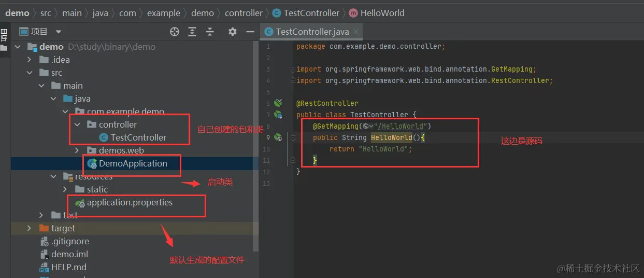Image resolution: width=644 pixels, height=278 pixels.
Task: Hide the project panel with minus icon
Action: click(250, 32)
